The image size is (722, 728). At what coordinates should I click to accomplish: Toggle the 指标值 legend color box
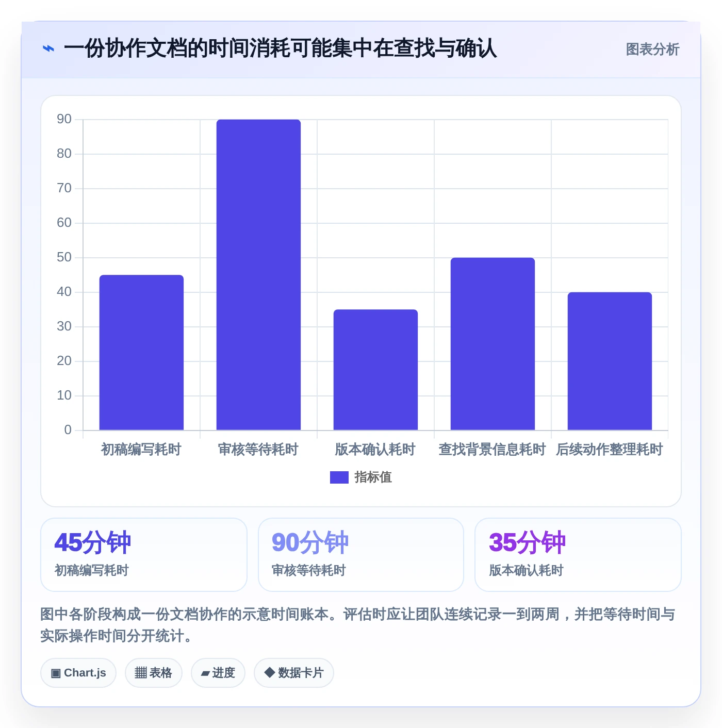(x=339, y=477)
